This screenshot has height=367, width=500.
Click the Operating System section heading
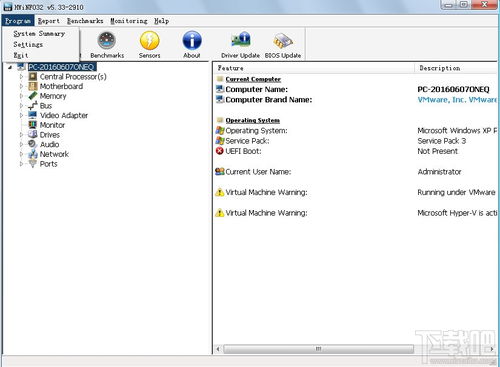tap(252, 120)
